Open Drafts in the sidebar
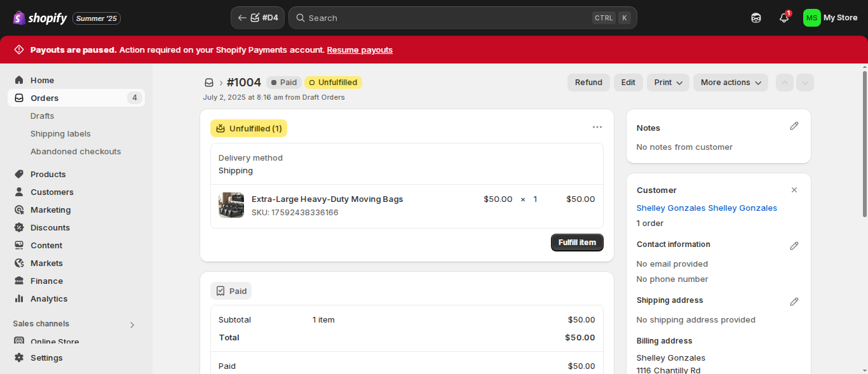Viewport: 868px width, 374px height. click(42, 116)
